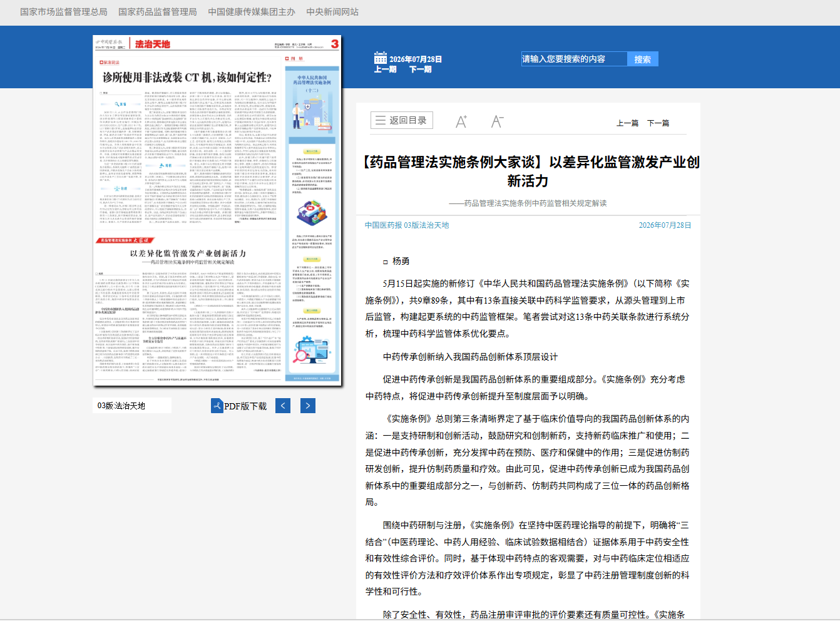Image resolution: width=840 pixels, height=621 pixels.
Task: Click 上一期 to view previous issue
Action: [385, 69]
